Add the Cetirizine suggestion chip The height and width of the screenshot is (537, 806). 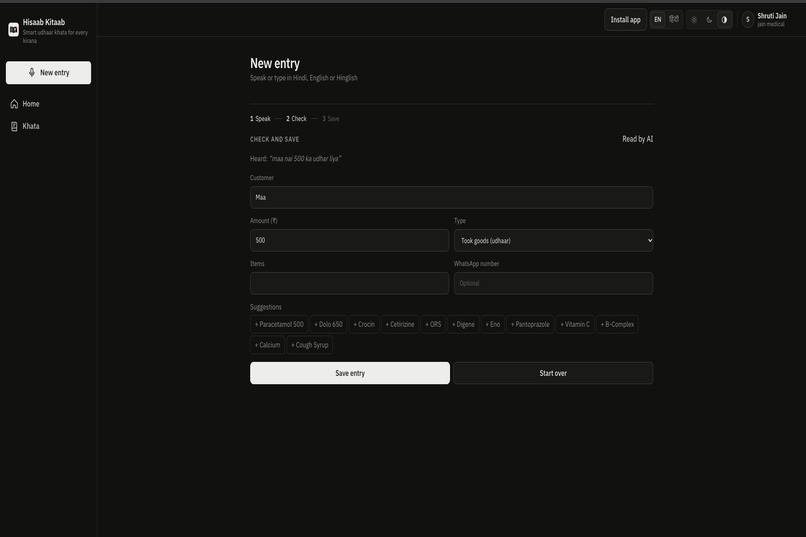coord(400,324)
